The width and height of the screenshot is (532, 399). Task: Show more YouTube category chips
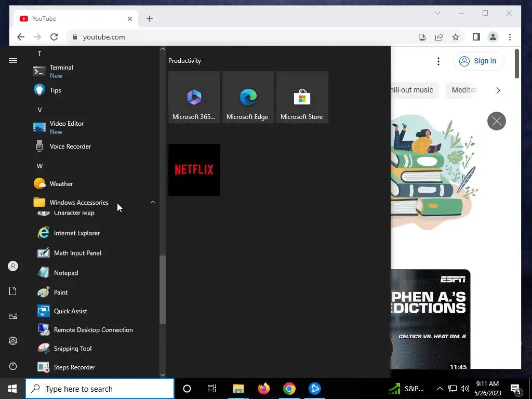tap(498, 90)
